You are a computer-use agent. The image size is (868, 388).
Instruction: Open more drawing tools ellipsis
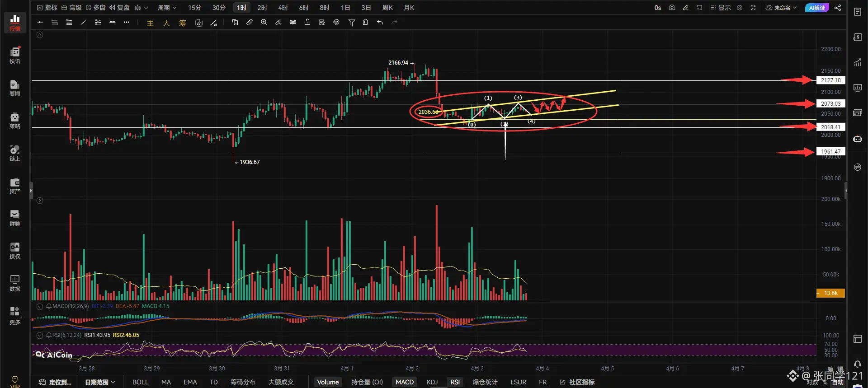(x=127, y=22)
